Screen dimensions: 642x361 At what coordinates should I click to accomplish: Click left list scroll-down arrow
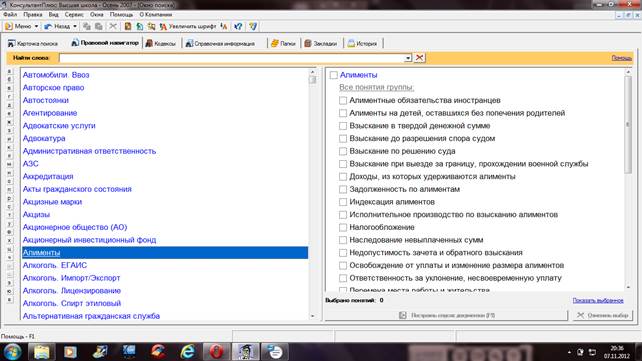pos(312,316)
